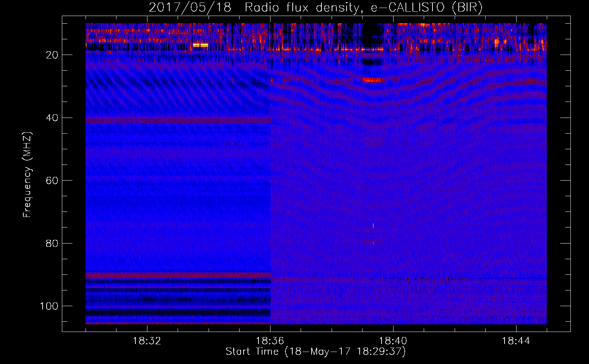Click the 18:36 time tick label
The image size is (589, 364).
point(270,341)
